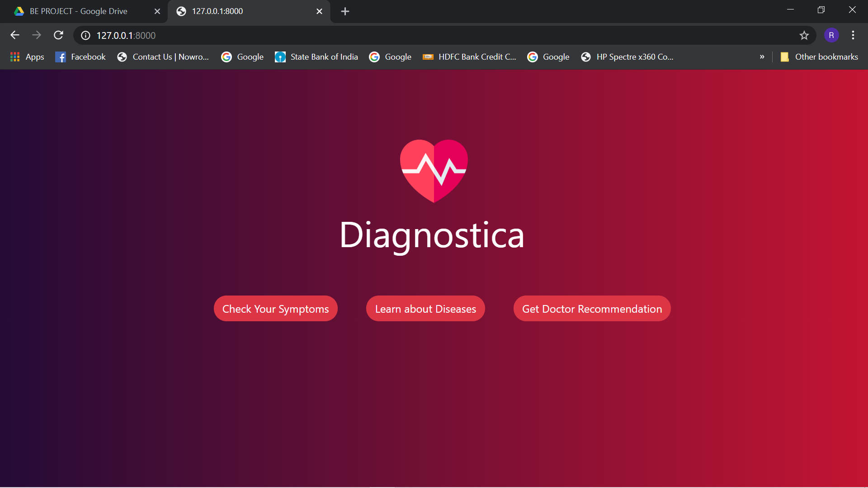Click the Diagnostica heart logo
Image resolution: width=868 pixels, height=488 pixels.
[x=434, y=171]
